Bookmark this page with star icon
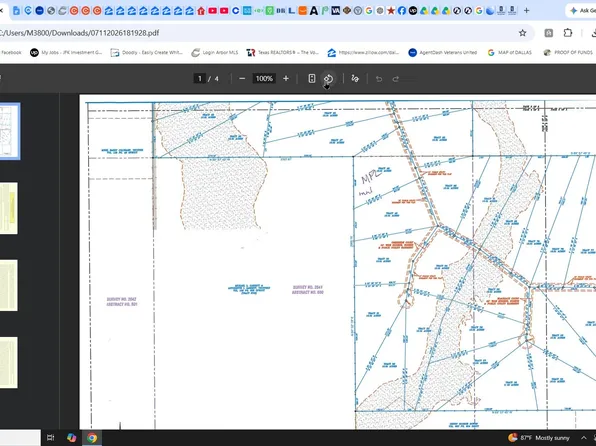This screenshot has width=596, height=446. point(523,33)
